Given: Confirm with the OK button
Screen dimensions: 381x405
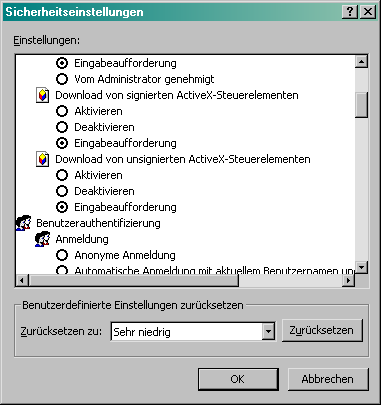Looking at the screenshot, I should click(x=238, y=379).
